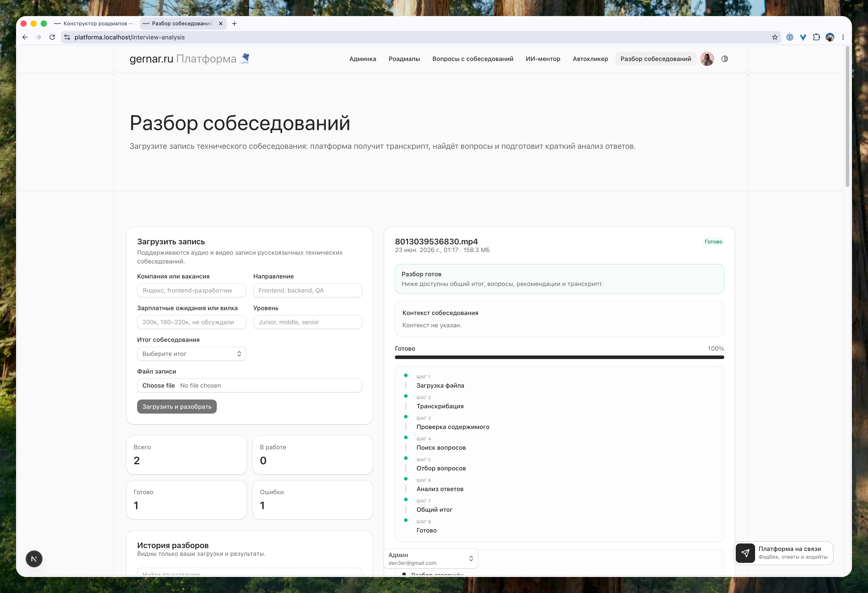
Task: Click the green Готово status badge
Action: (x=713, y=242)
